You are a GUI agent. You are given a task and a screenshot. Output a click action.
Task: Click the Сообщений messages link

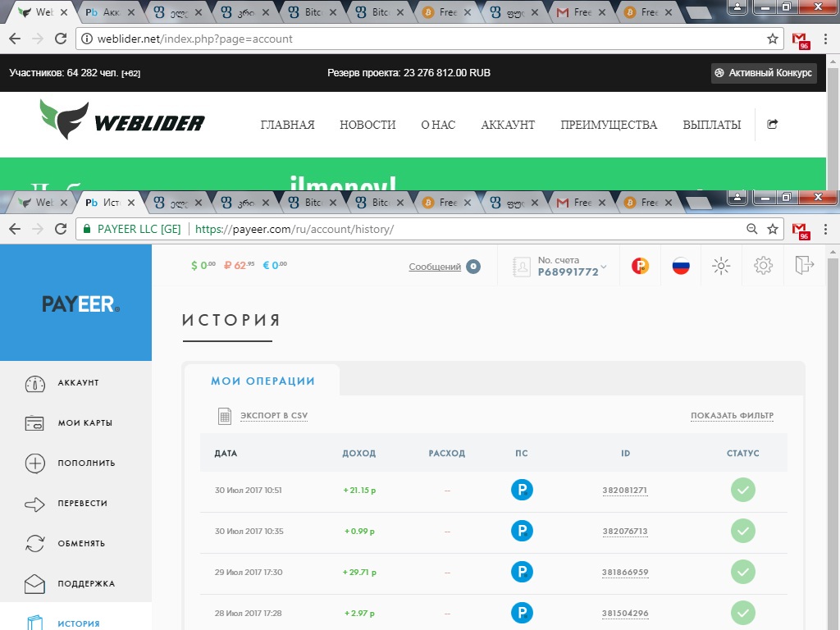[435, 267]
